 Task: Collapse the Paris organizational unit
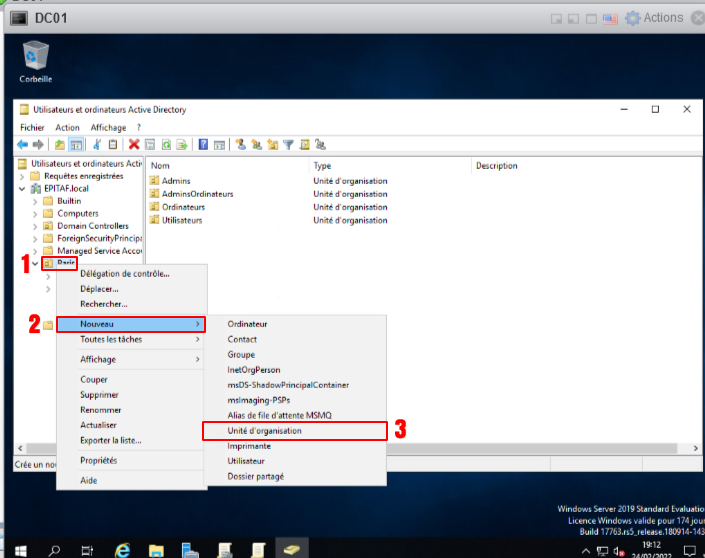coord(35,264)
